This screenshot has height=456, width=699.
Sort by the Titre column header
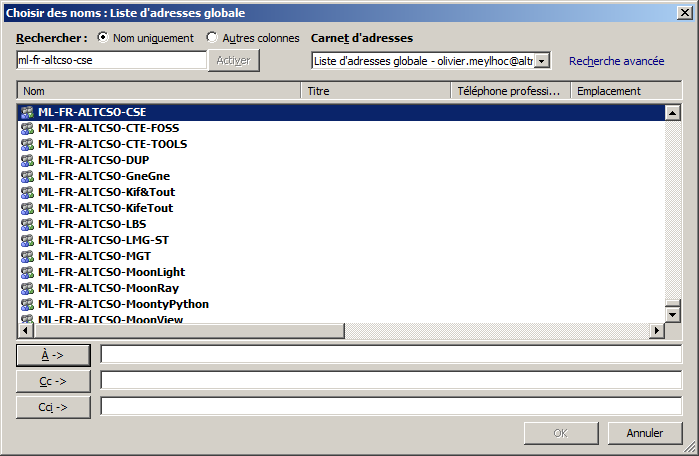pyautogui.click(x=375, y=91)
